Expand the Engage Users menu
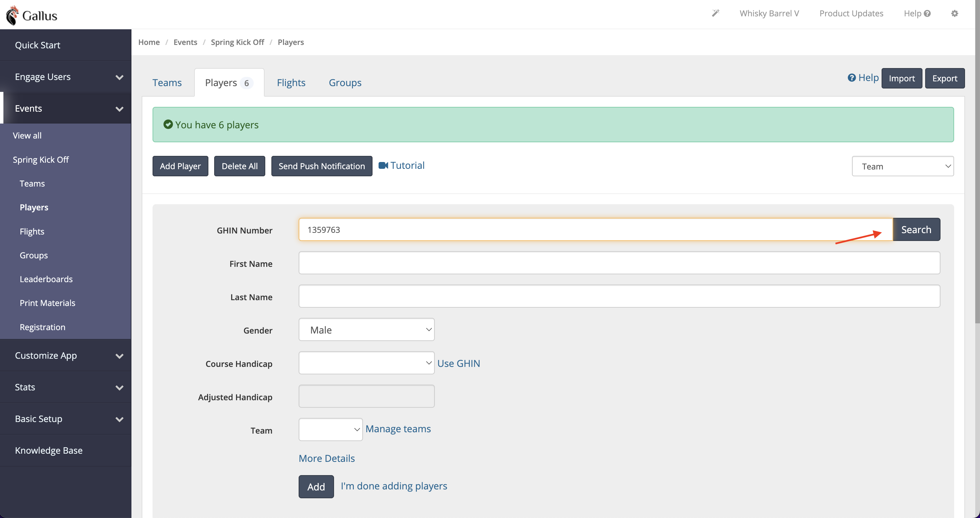The image size is (980, 518). coord(65,77)
